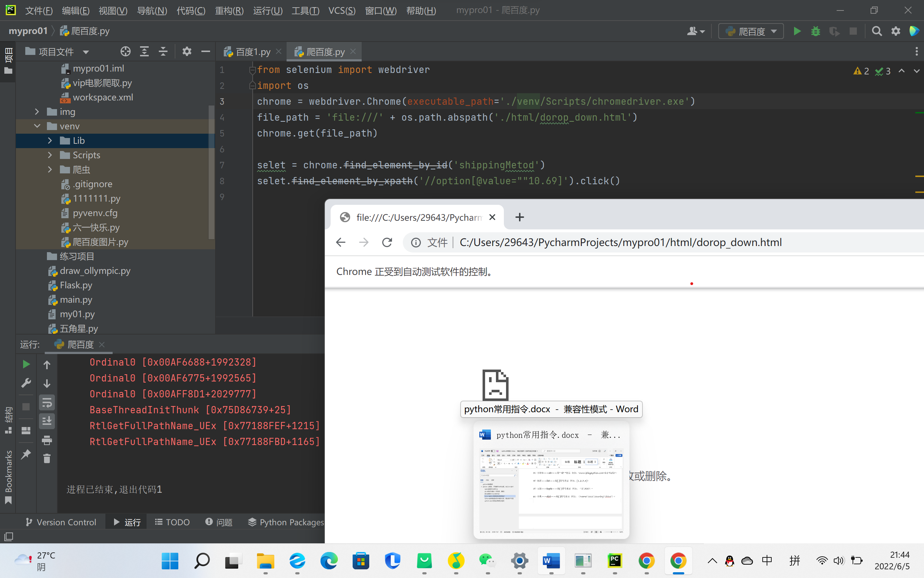Open 问题 problems tool window

pos(219,522)
